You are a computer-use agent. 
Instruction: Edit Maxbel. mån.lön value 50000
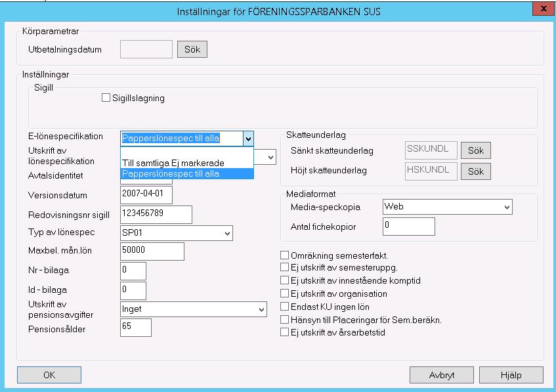click(152, 251)
